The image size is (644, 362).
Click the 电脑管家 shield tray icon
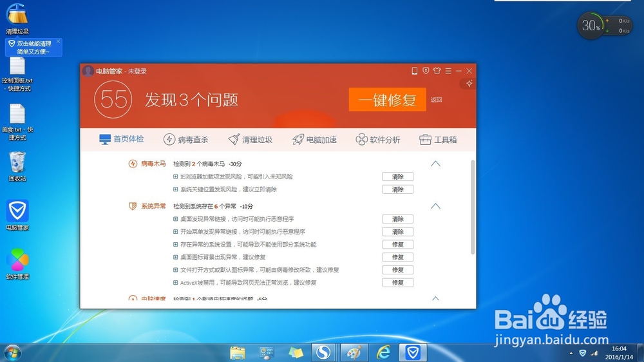coord(582,353)
